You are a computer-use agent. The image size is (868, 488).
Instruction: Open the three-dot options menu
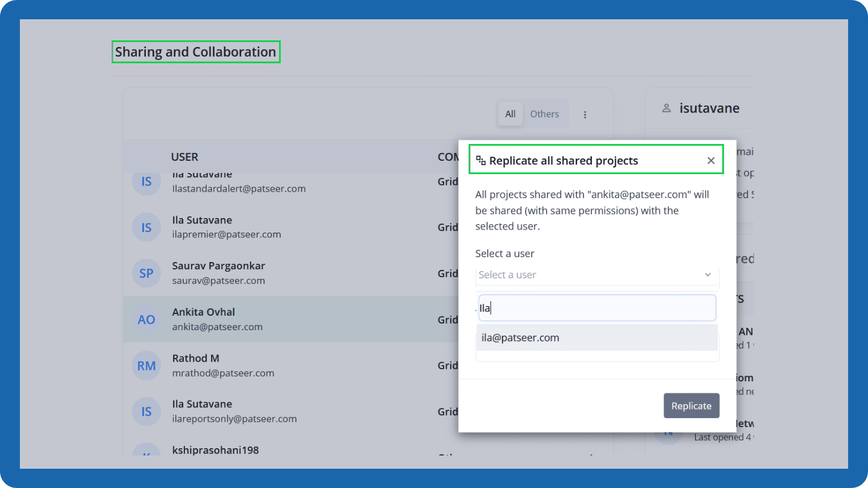coord(585,114)
